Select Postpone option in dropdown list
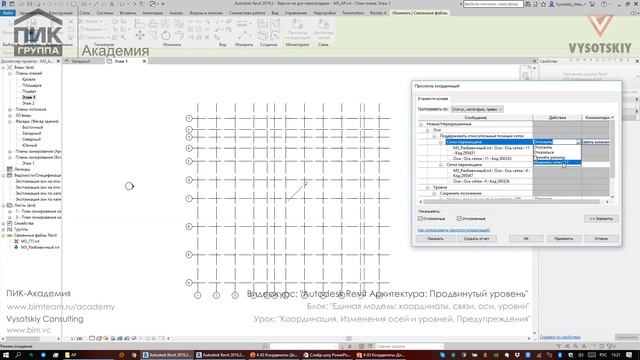Viewport: 640px width, 360px height. [557, 147]
